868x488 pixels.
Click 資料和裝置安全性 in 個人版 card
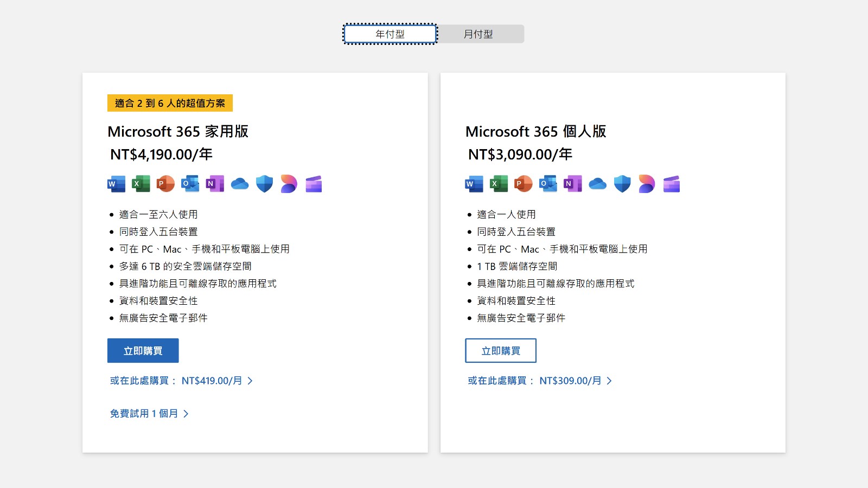pos(516,301)
